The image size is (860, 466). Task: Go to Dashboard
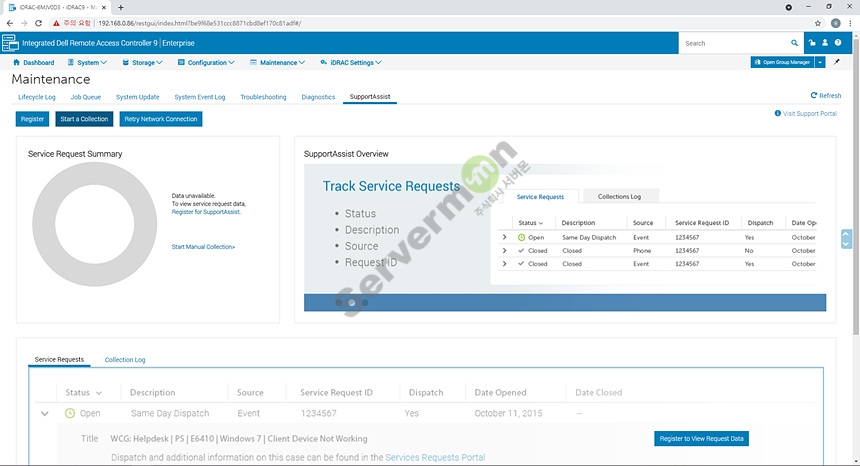(x=33, y=62)
